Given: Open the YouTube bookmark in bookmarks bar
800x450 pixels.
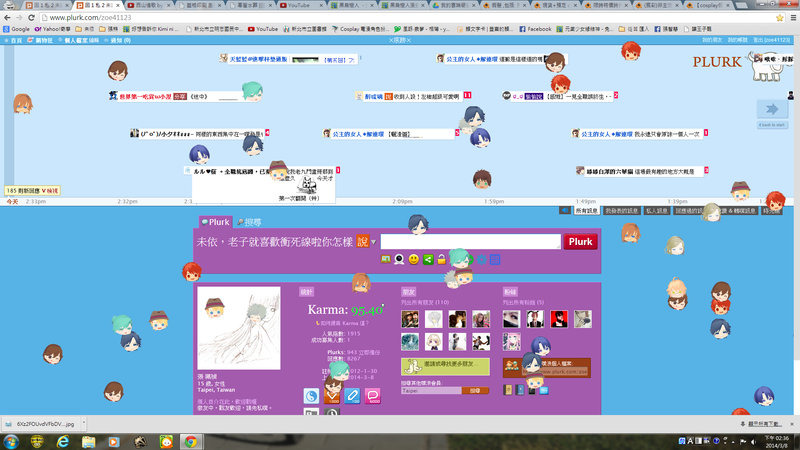Looking at the screenshot, I should tap(263, 29).
